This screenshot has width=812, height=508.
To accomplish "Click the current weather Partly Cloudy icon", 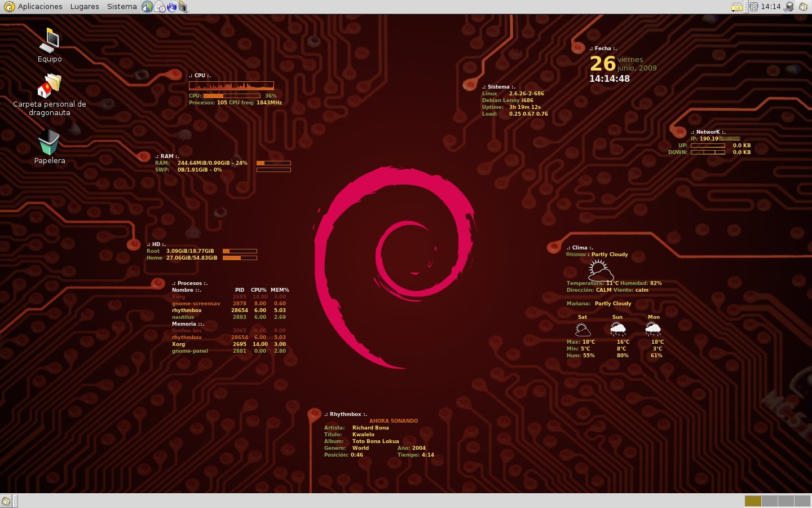I will pos(601,270).
